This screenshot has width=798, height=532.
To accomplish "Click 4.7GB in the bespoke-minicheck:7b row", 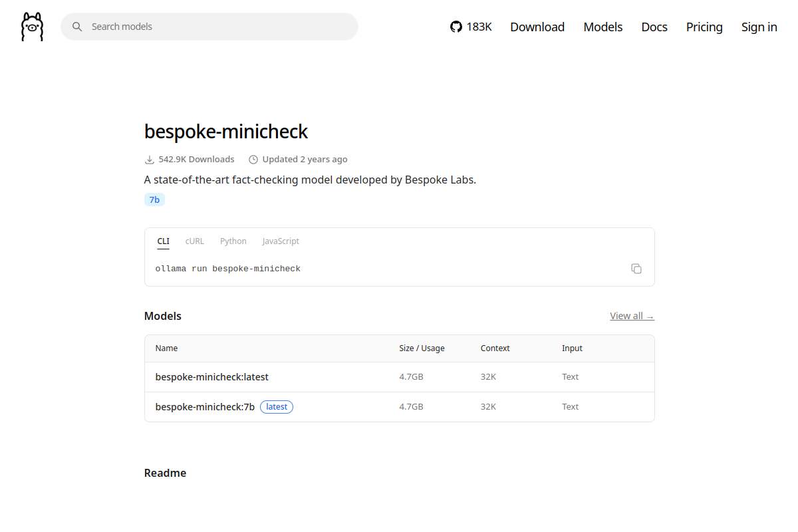I will (411, 407).
